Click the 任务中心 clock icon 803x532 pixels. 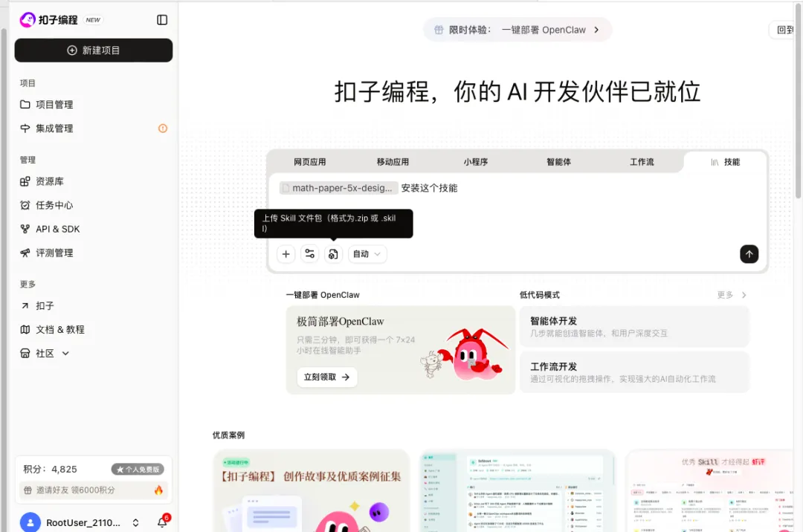tap(25, 205)
